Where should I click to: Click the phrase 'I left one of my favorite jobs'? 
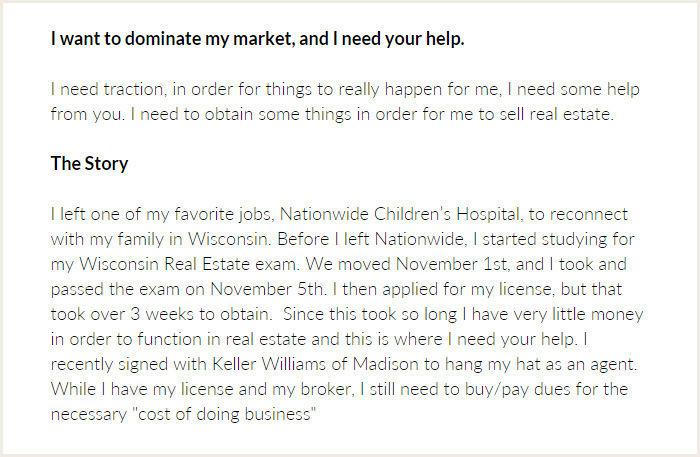point(161,215)
